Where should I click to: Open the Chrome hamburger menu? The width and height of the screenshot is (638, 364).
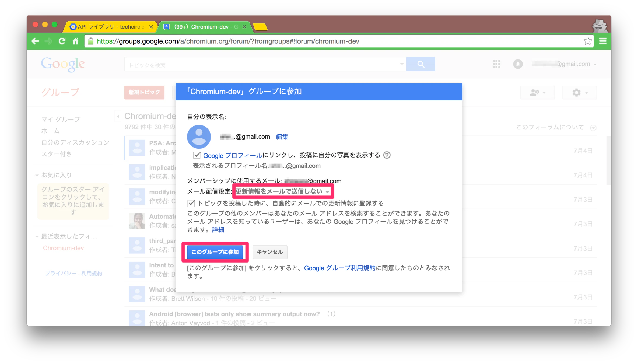pyautogui.click(x=603, y=41)
